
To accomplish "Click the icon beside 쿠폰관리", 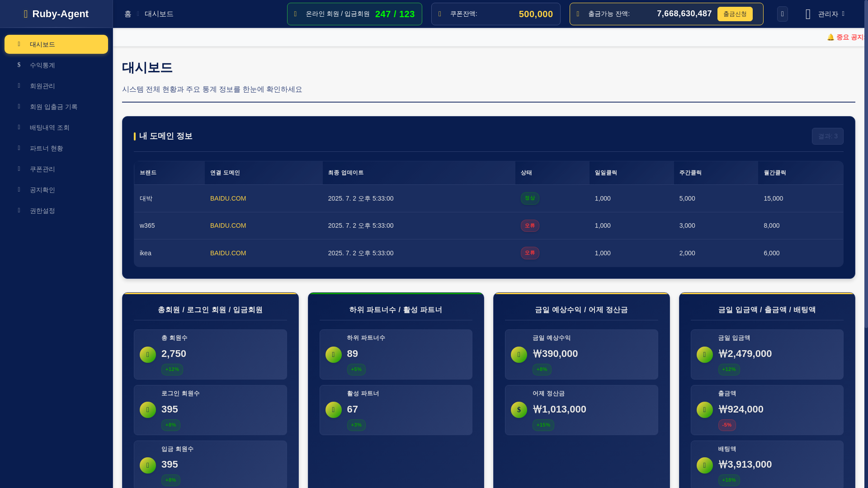I will (19, 169).
